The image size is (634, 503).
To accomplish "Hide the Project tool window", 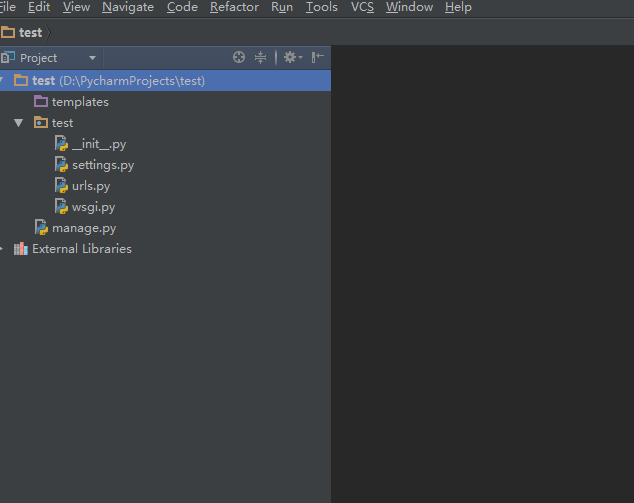I will click(317, 57).
